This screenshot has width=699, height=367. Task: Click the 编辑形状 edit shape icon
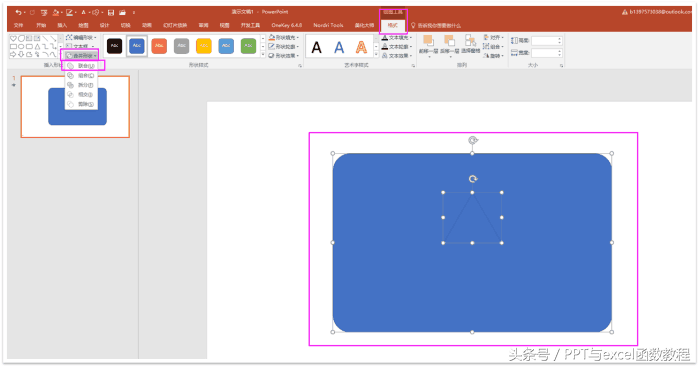(x=69, y=38)
